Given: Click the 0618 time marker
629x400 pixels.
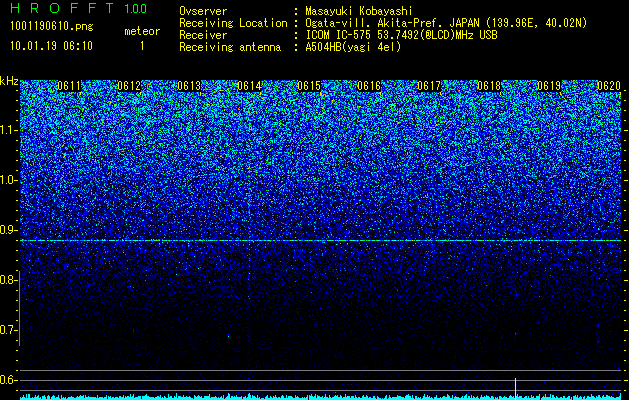Looking at the screenshot, I should (x=489, y=86).
